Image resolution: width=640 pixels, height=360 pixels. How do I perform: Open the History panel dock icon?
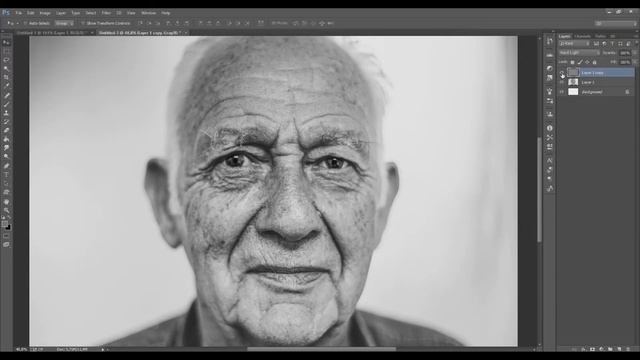(x=550, y=41)
